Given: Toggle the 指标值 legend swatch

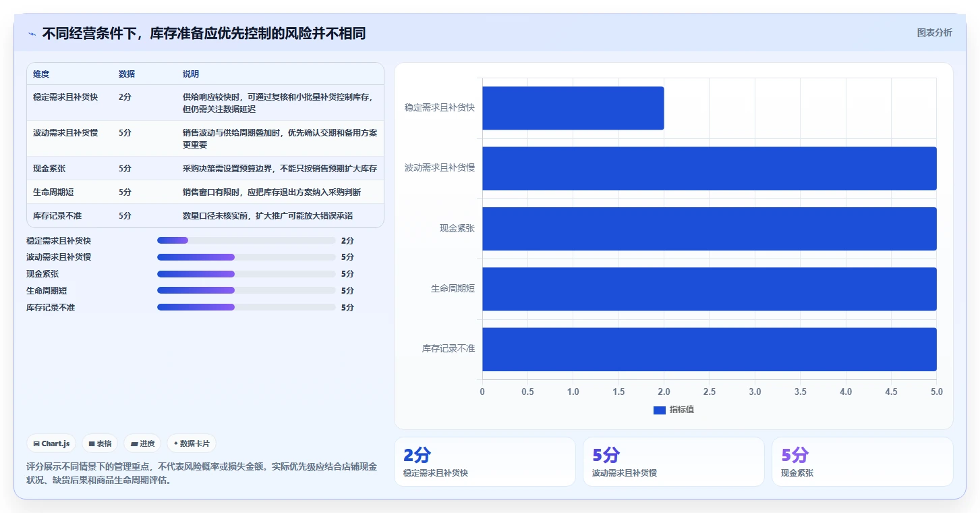Looking at the screenshot, I should tap(660, 410).
